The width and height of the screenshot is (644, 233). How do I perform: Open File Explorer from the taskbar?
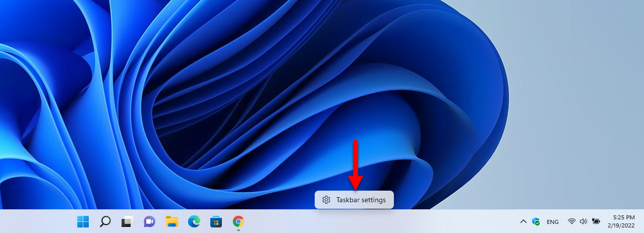click(x=172, y=221)
